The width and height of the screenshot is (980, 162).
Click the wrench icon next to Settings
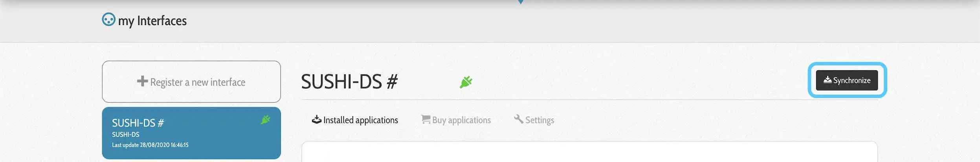click(x=519, y=119)
